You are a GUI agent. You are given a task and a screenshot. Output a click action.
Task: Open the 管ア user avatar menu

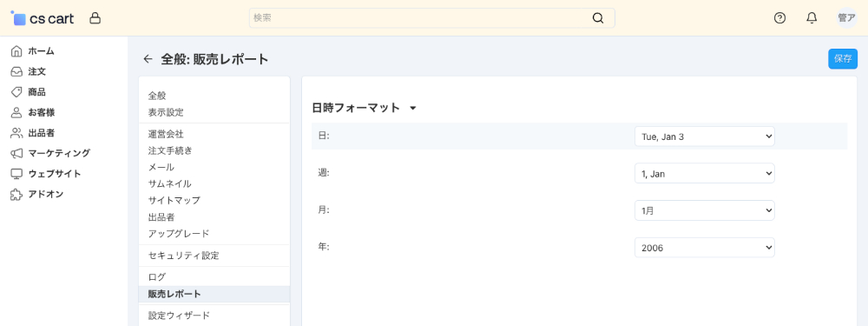click(x=846, y=18)
